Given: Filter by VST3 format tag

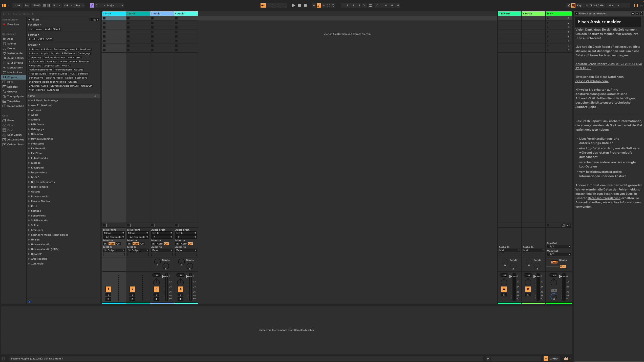Looking at the screenshot, I should pos(49,39).
